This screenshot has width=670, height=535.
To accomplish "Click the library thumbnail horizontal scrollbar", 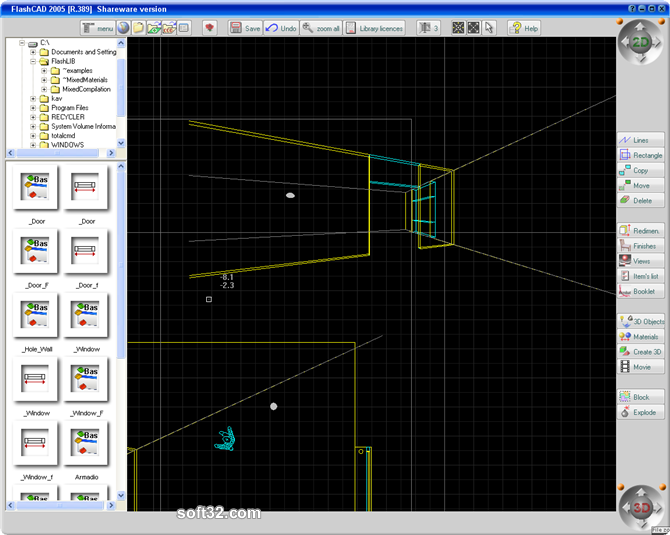I will point(61,506).
